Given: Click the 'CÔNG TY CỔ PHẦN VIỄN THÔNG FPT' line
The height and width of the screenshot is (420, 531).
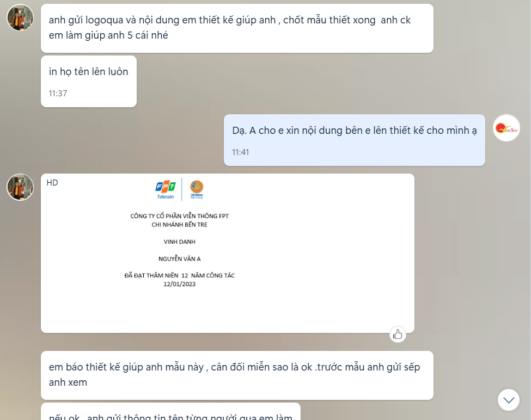Looking at the screenshot, I should click(x=180, y=216).
